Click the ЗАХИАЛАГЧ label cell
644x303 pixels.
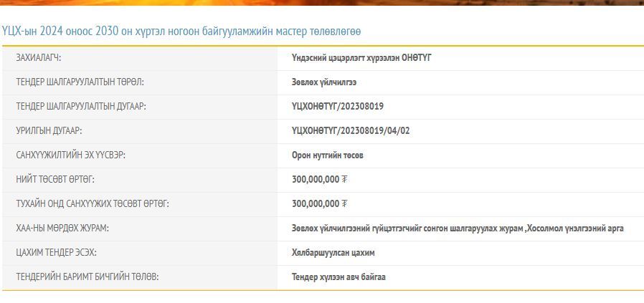[44, 58]
